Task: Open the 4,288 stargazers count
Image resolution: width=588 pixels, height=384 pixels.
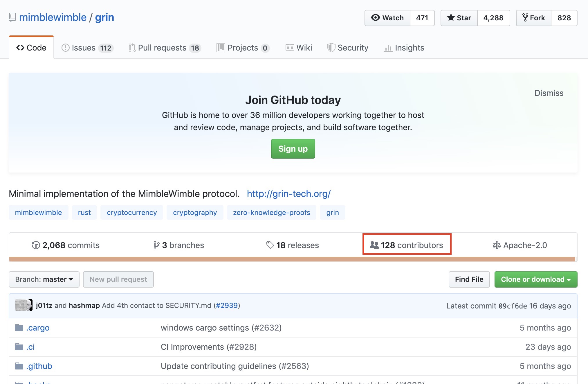Action: pyautogui.click(x=493, y=18)
